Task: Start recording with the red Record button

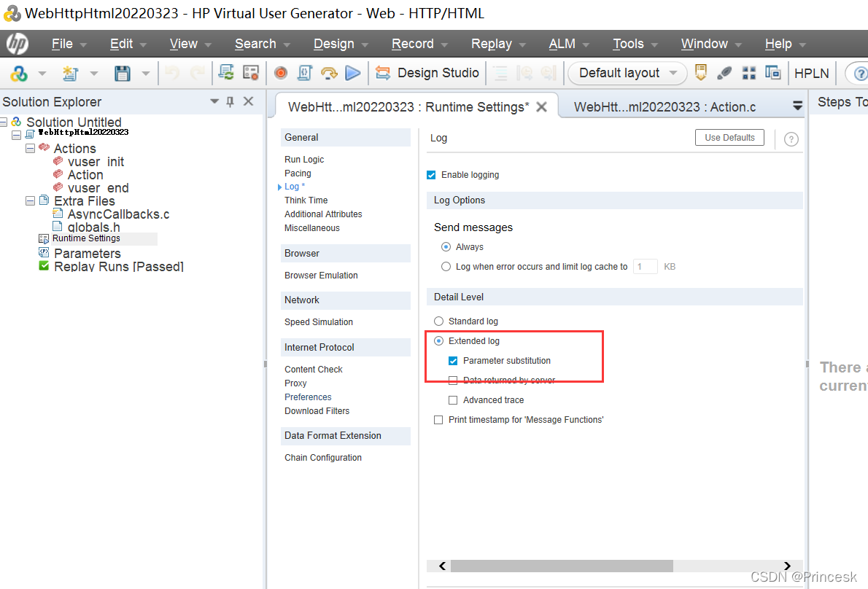Action: pos(281,72)
